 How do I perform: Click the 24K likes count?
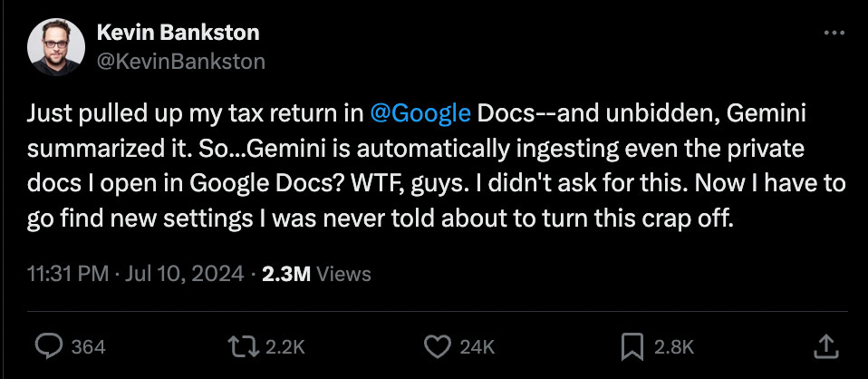pyautogui.click(x=477, y=346)
